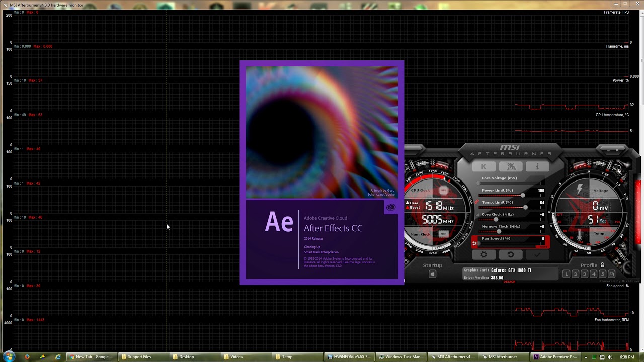The image size is (644, 362).
Task: Switch to Adobe Premiere Pro in taskbar
Action: 555,357
